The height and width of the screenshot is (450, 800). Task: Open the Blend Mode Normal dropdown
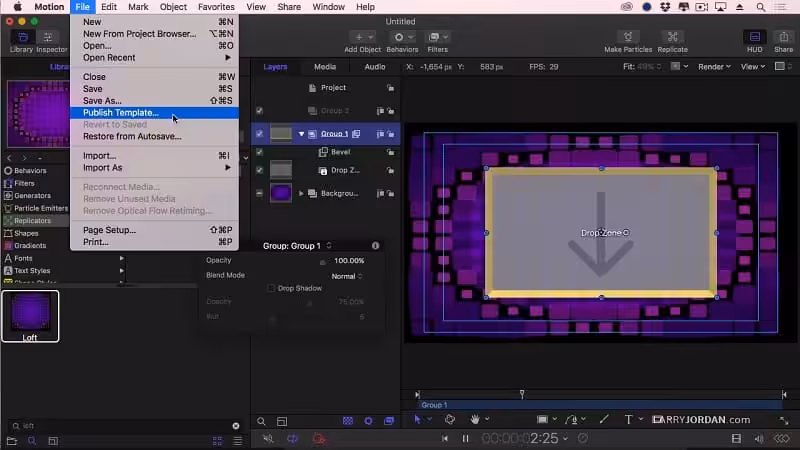pos(347,275)
